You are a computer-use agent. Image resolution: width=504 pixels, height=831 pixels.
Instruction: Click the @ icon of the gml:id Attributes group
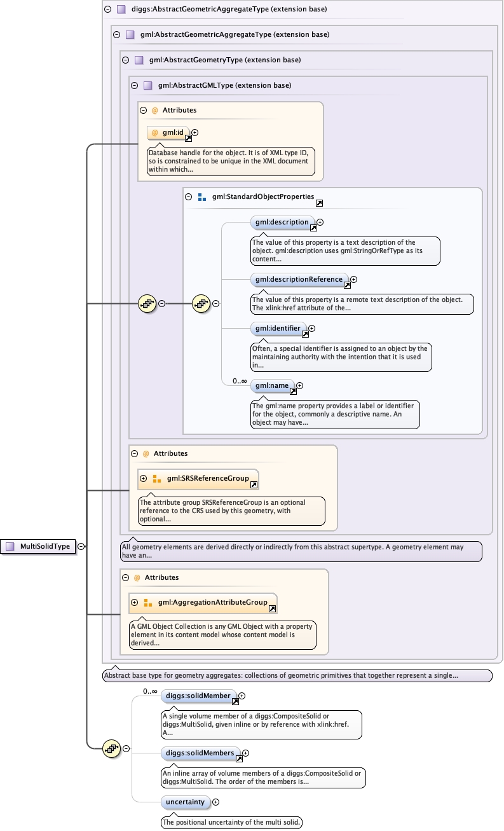tap(154, 110)
